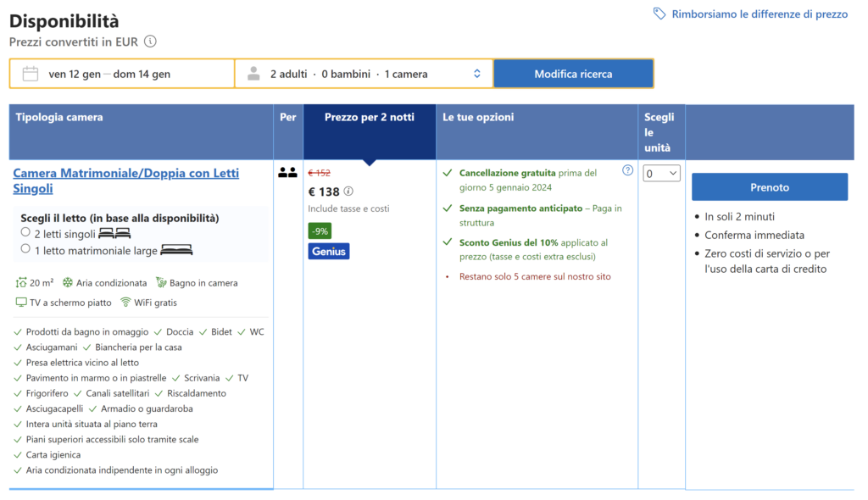Image resolution: width=868 pixels, height=500 pixels.
Task: Click the calendar icon in date field
Action: [x=31, y=74]
